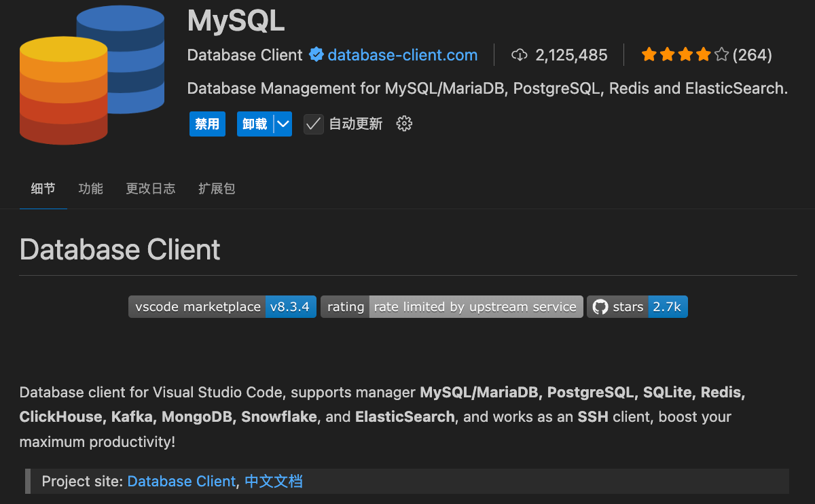Open the 更改日志 tab
815x504 pixels.
click(x=151, y=189)
